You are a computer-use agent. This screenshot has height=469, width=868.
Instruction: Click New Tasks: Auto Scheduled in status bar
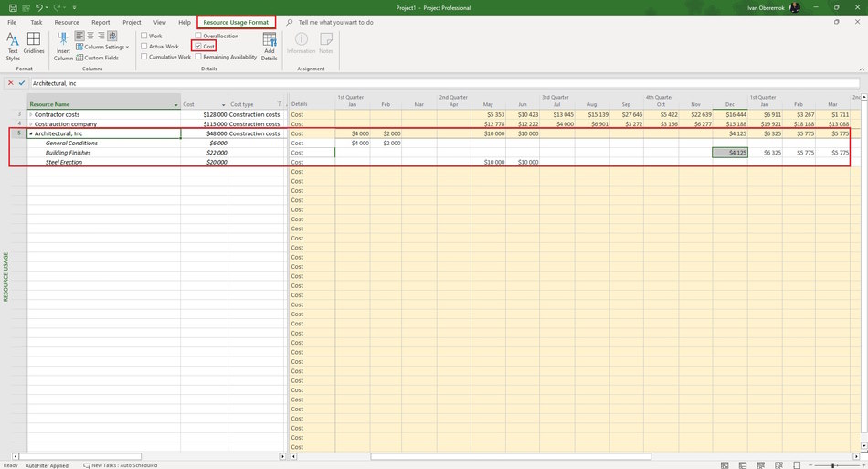120,465
